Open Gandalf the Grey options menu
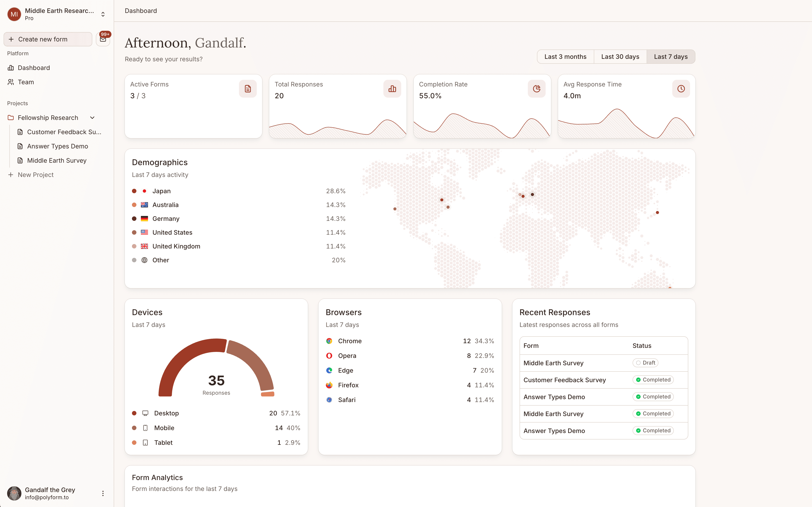This screenshot has height=507, width=812. click(x=103, y=493)
